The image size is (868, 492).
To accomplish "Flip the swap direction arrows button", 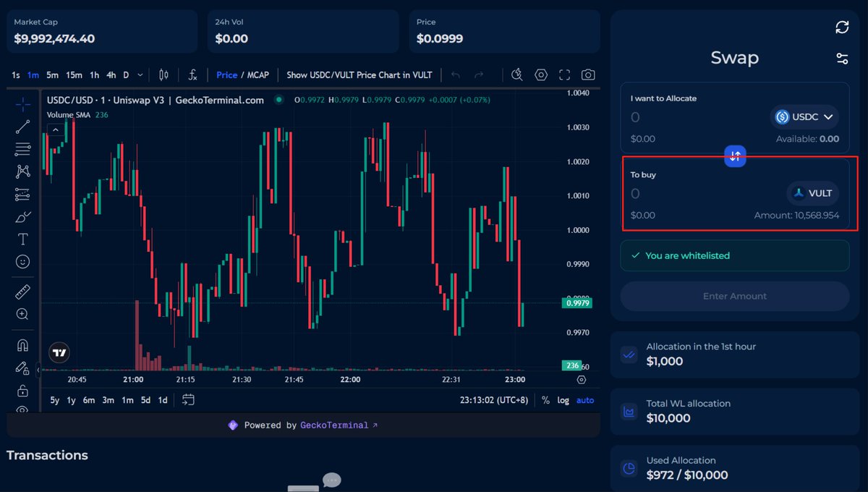I will point(735,156).
